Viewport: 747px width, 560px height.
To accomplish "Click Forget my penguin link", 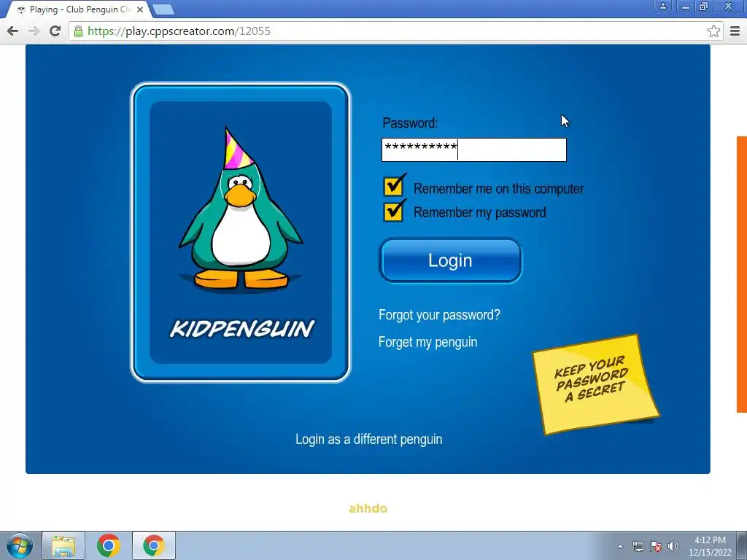I will (x=427, y=342).
